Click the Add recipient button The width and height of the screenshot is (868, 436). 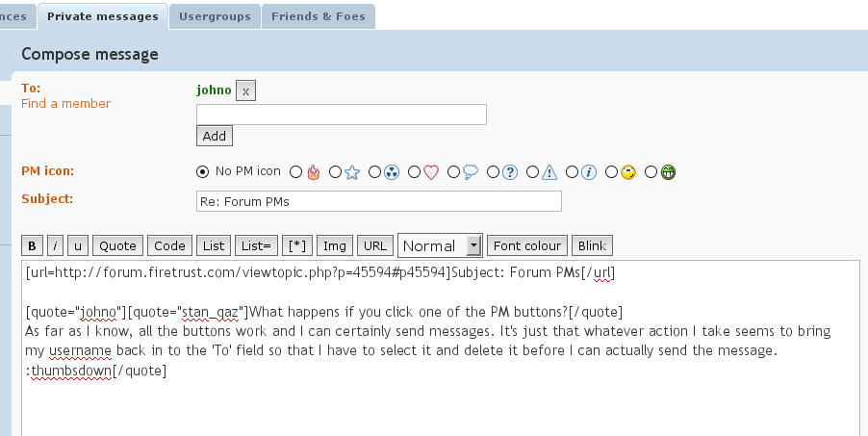coord(215,136)
